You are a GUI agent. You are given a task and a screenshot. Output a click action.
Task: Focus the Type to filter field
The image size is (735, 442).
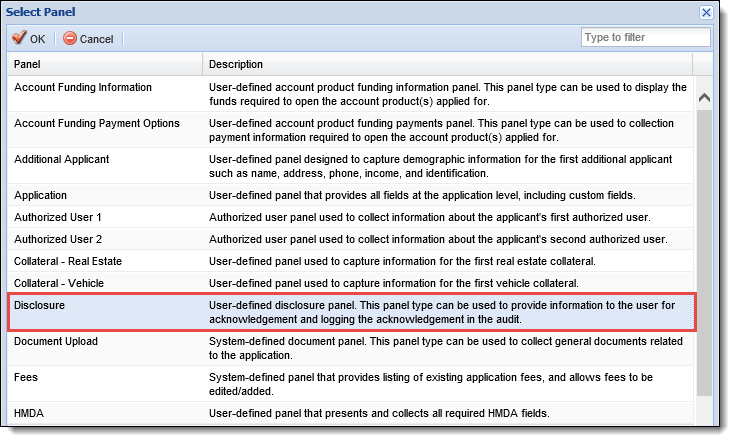tap(645, 37)
